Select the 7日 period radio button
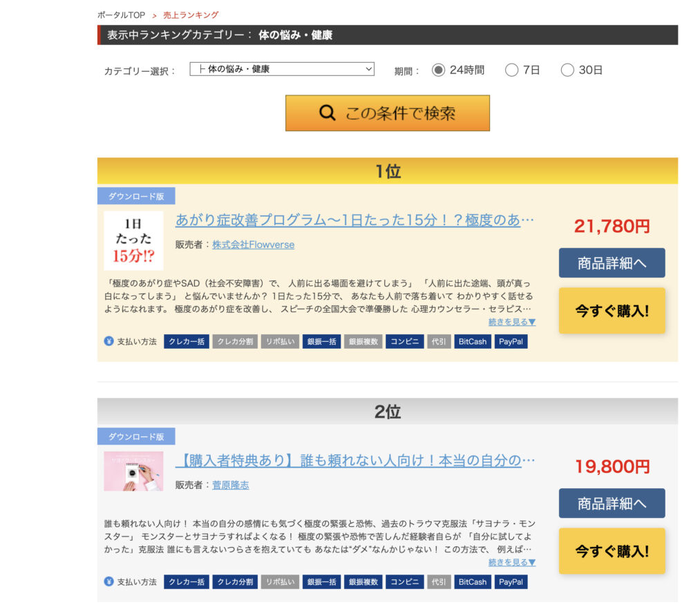 [x=511, y=70]
